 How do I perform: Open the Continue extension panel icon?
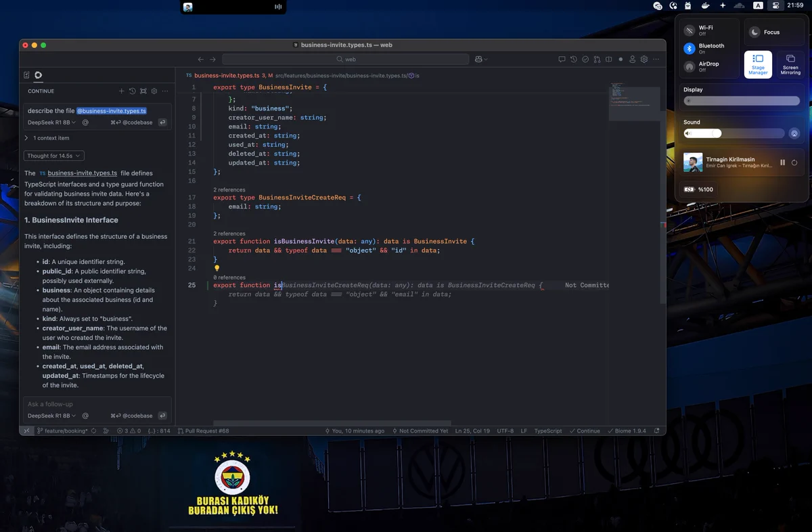[x=38, y=75]
